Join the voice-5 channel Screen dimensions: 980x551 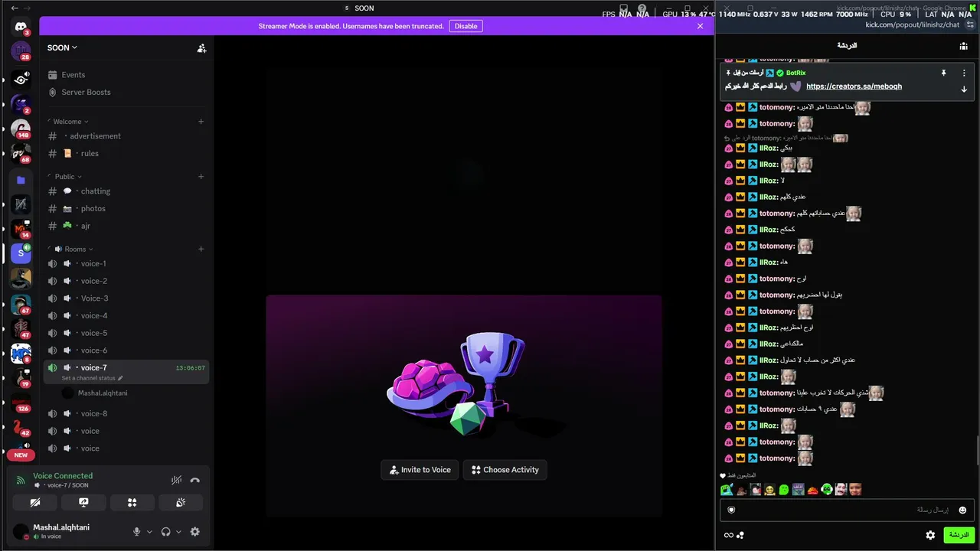click(x=126, y=334)
